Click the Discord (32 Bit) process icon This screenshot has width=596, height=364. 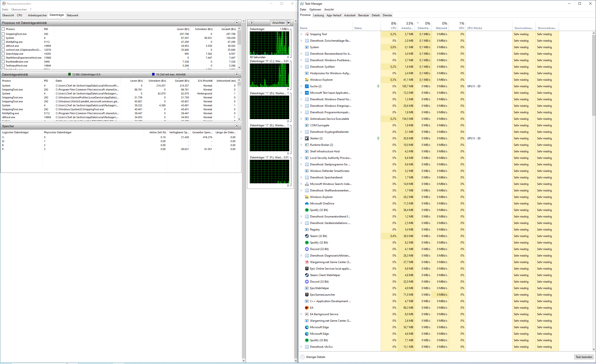307,249
